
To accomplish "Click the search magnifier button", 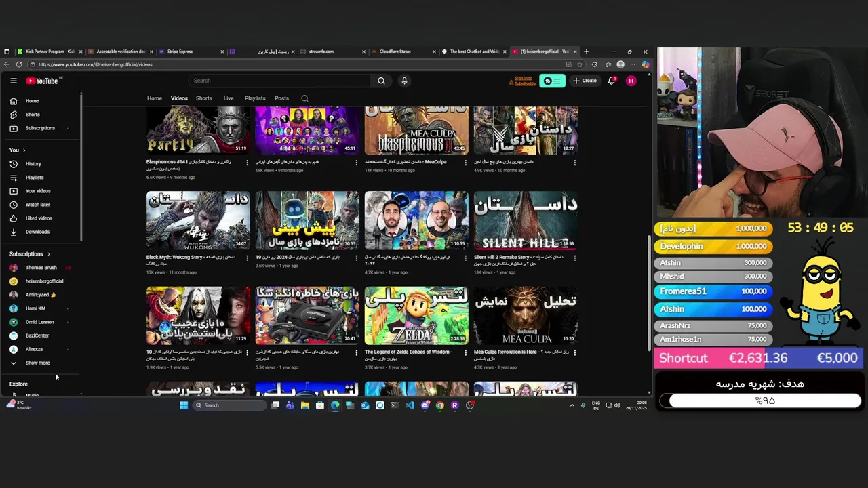I will [381, 81].
